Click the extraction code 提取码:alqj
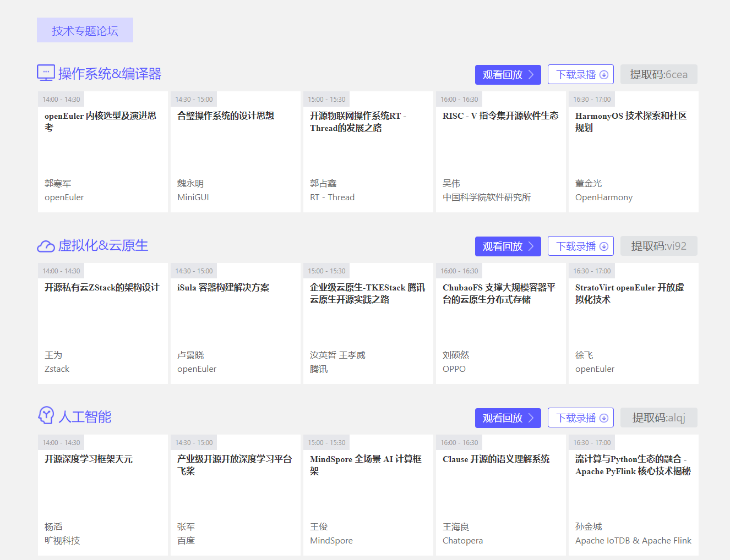Screen dimensions: 730x560 pos(658,418)
